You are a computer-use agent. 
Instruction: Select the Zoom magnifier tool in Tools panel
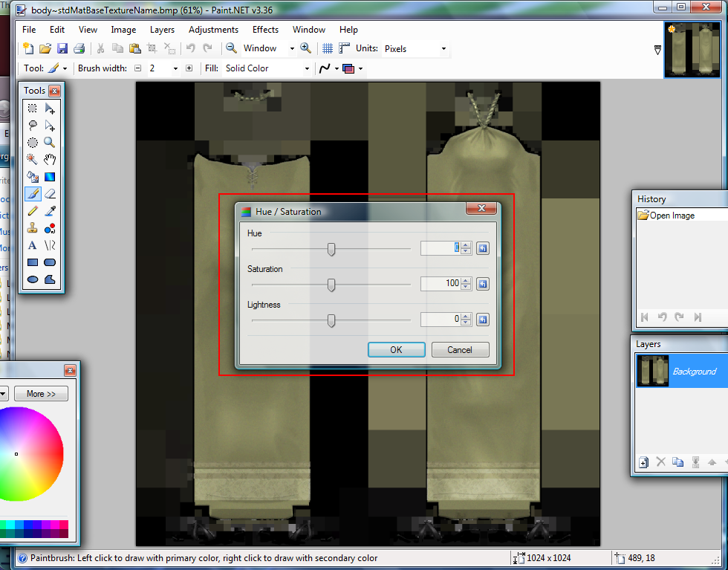(x=50, y=143)
